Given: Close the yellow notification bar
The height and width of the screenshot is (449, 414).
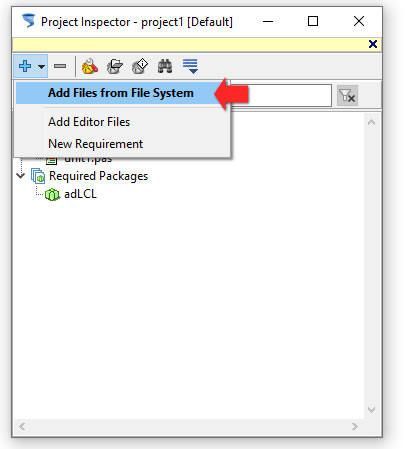Looking at the screenshot, I should point(373,44).
